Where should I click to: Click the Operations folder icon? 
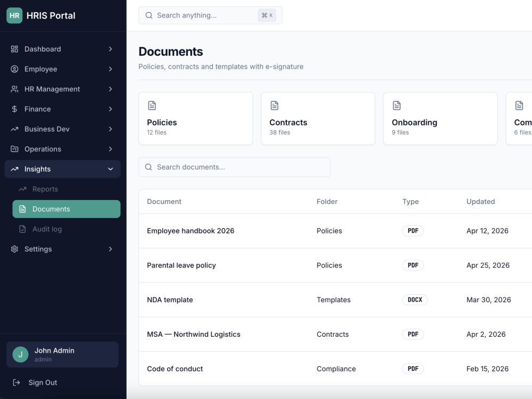(14, 149)
